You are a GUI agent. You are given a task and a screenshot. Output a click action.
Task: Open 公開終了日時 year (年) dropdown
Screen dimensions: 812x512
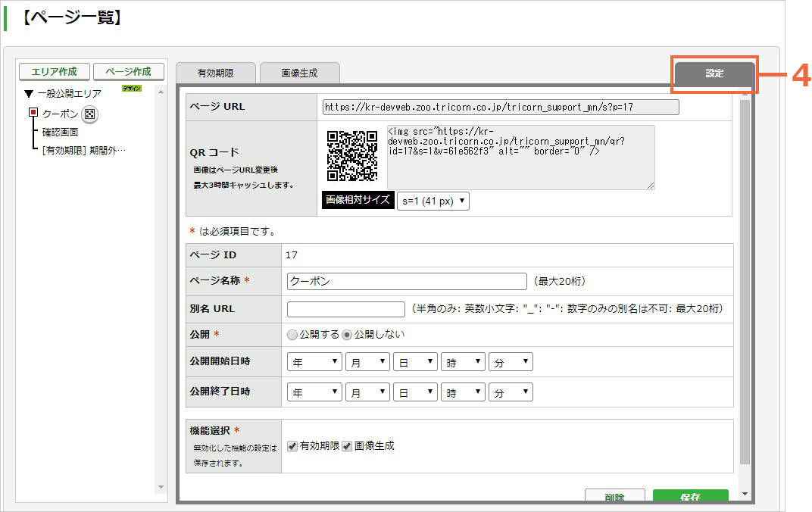(x=314, y=392)
